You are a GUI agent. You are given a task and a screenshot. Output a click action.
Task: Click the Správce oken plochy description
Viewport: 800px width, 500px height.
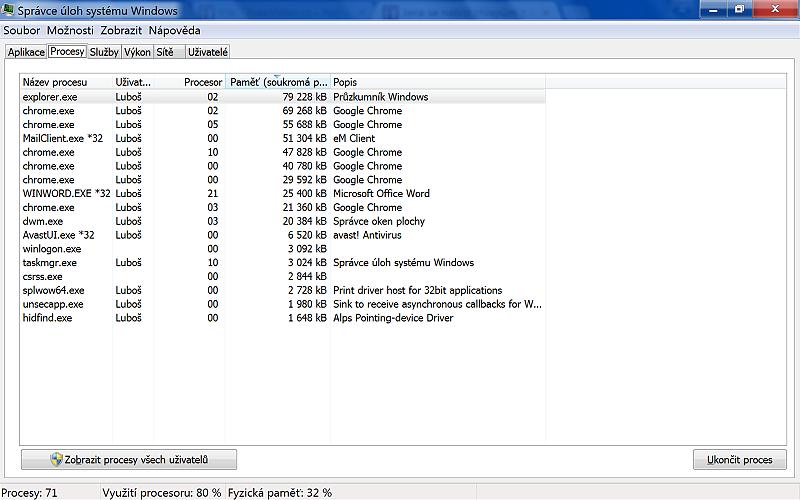(379, 221)
